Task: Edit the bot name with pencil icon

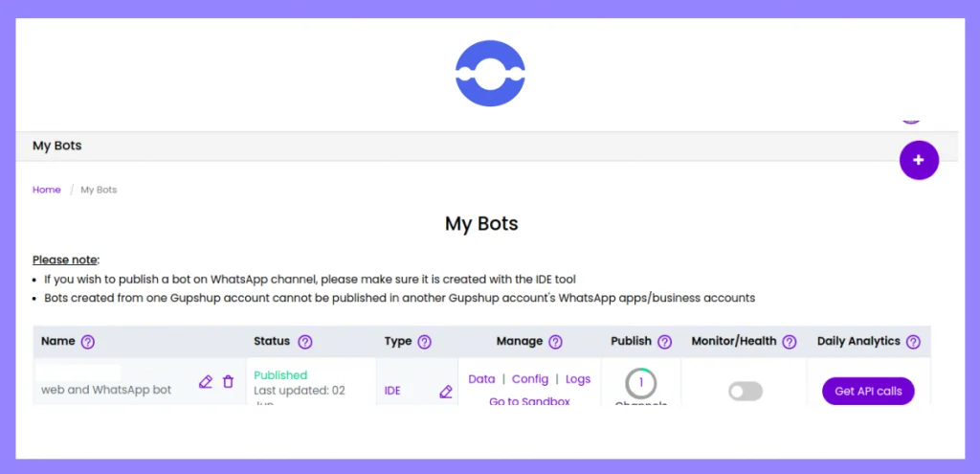Action: [206, 381]
